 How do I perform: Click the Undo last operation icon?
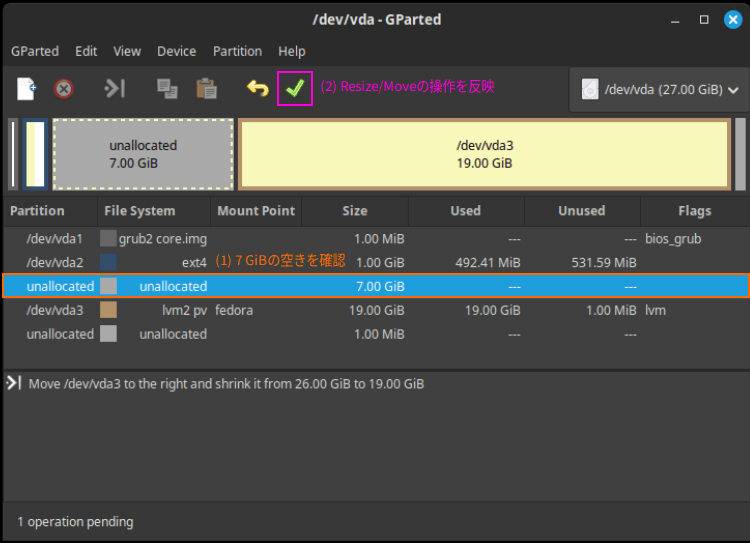tap(257, 89)
